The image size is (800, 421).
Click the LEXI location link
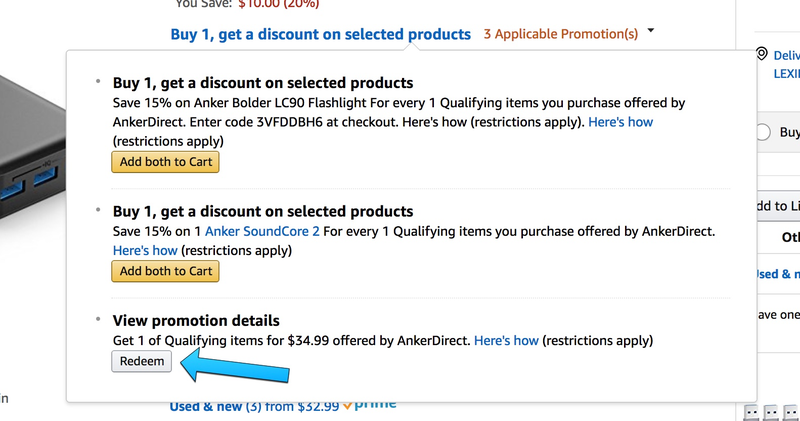click(x=786, y=74)
